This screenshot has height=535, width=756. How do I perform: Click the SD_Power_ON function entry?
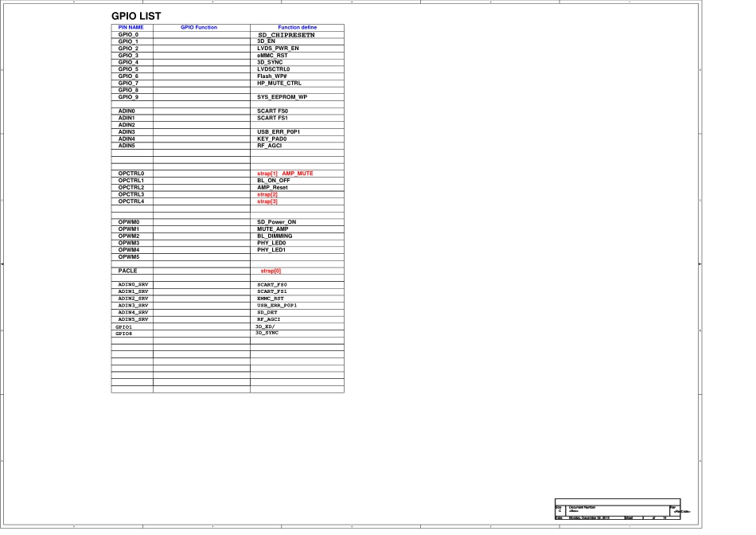click(x=276, y=222)
